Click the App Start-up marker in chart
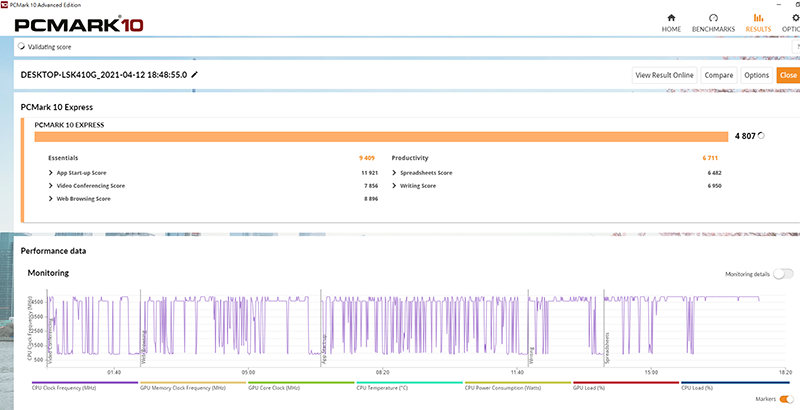The width and height of the screenshot is (800, 410). coord(324,350)
